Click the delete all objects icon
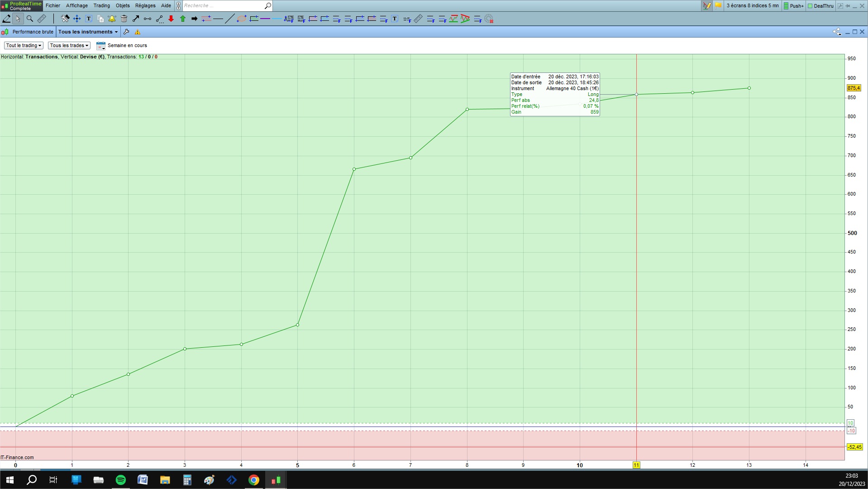 point(489,19)
